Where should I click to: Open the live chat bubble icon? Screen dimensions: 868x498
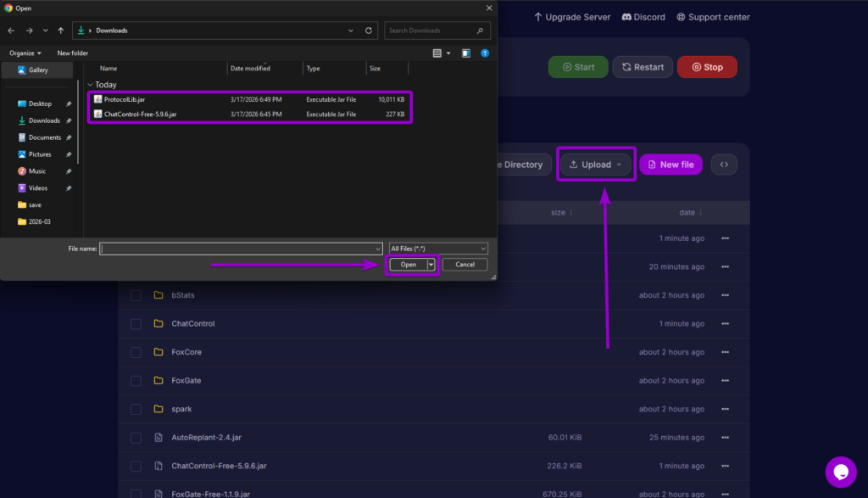(841, 472)
